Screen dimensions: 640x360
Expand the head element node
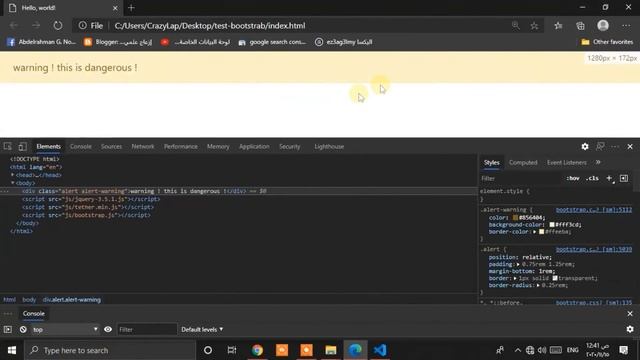click(12, 175)
